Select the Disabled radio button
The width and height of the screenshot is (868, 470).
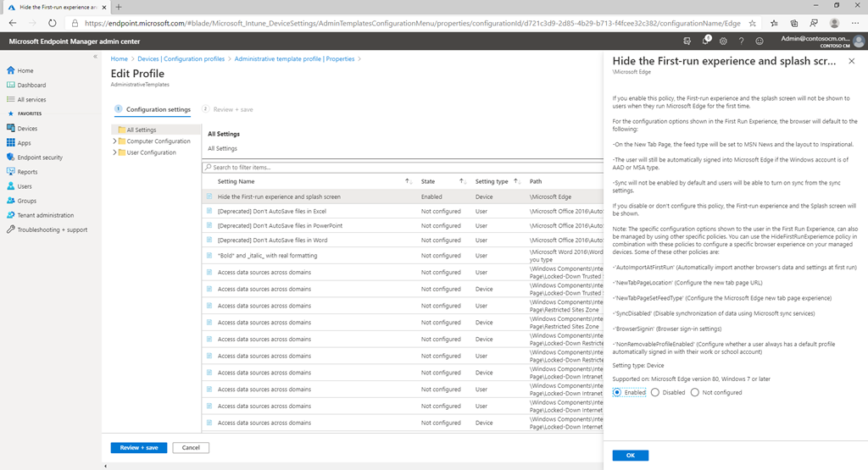click(x=656, y=392)
